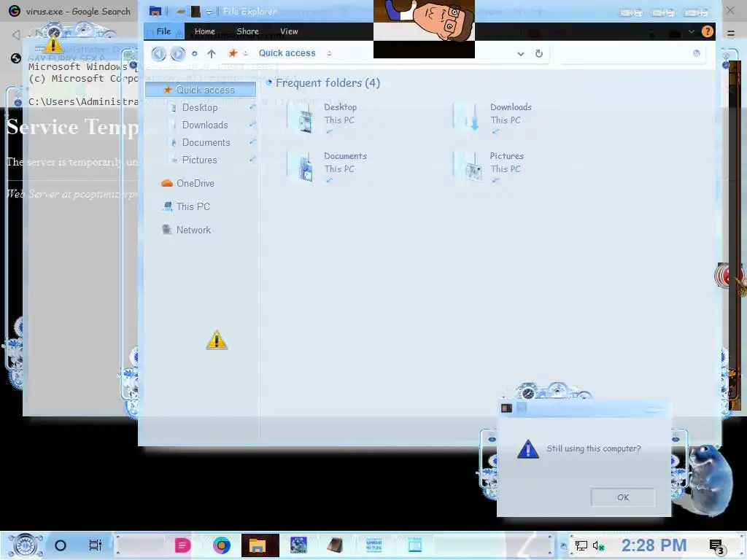Select Documents in the navigation pane
The image size is (747, 560).
(x=206, y=143)
